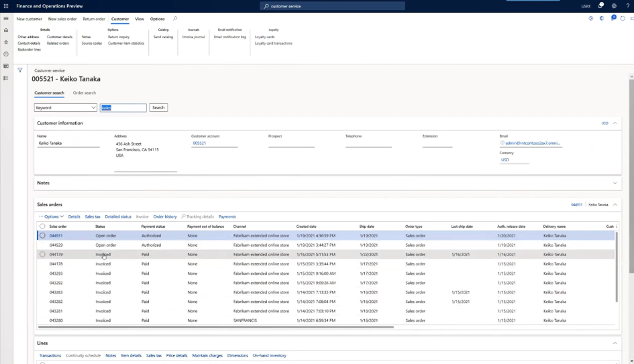Open the settings gear icon

pyautogui.click(x=614, y=5)
